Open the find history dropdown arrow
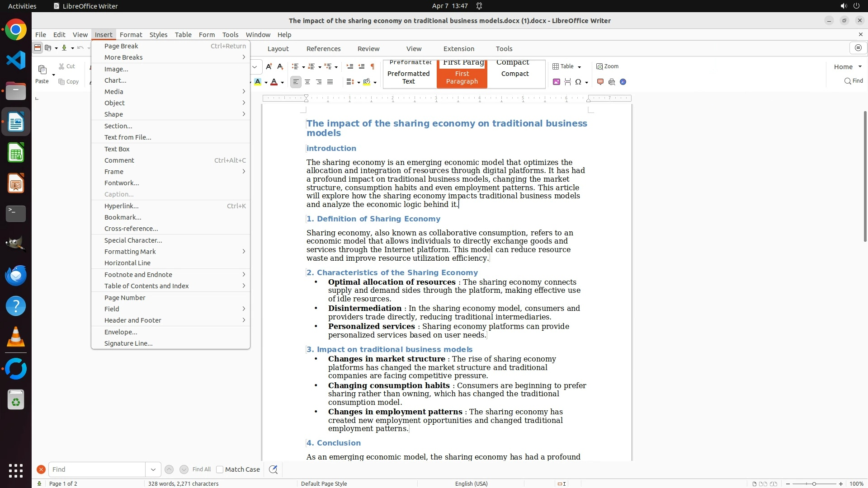Screen dimensions: 868x488 (153, 469)
